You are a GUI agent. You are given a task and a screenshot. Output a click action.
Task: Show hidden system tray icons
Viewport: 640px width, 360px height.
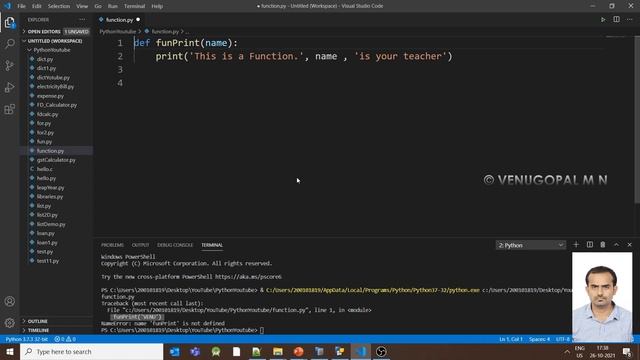click(567, 351)
